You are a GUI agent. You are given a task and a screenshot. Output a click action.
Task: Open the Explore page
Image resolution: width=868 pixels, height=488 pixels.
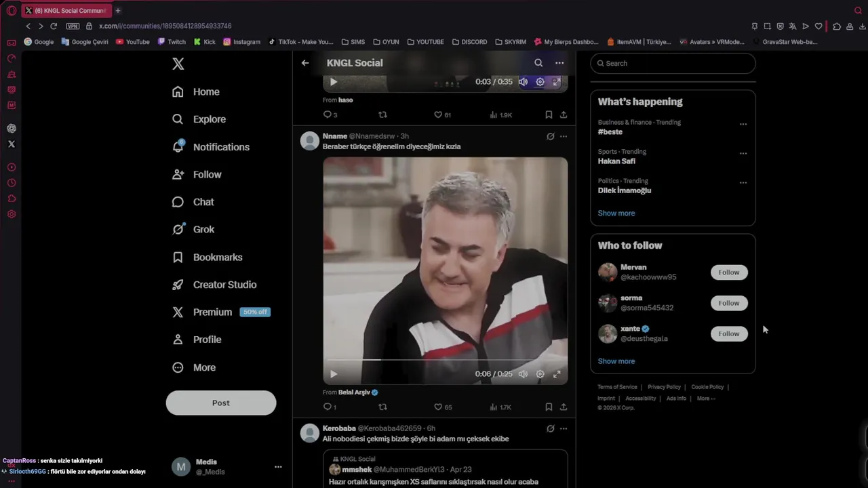199,119
